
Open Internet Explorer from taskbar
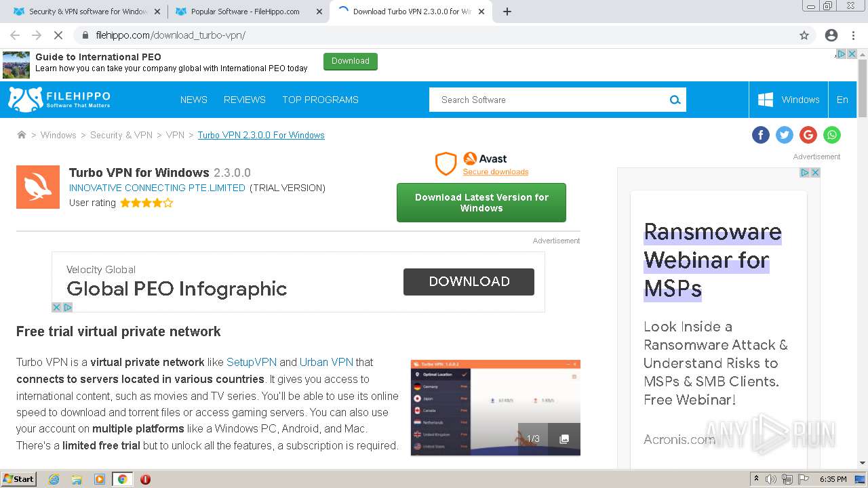point(54,479)
